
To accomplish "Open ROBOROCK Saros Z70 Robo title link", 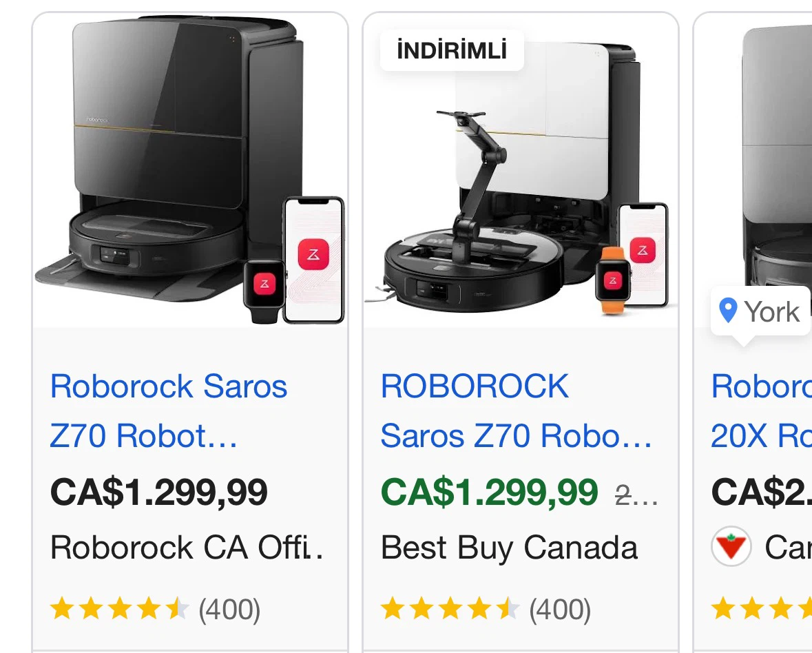I will coord(517,411).
